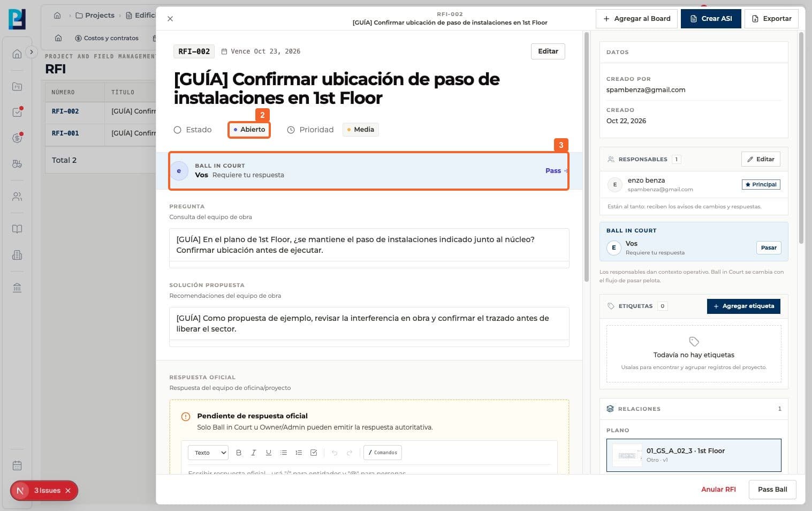Click the undo icon in the editor
Image resolution: width=812 pixels, height=511 pixels.
coord(335,453)
